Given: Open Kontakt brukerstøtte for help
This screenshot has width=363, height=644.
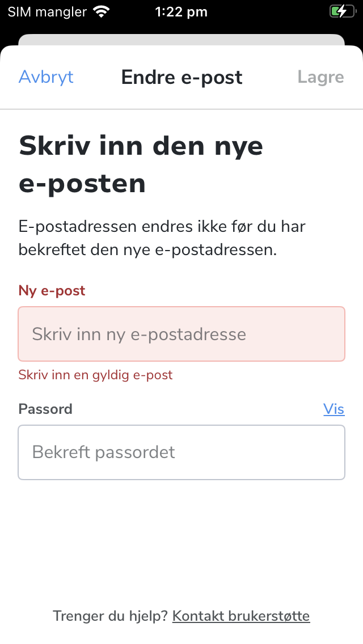Looking at the screenshot, I should click(x=240, y=616).
